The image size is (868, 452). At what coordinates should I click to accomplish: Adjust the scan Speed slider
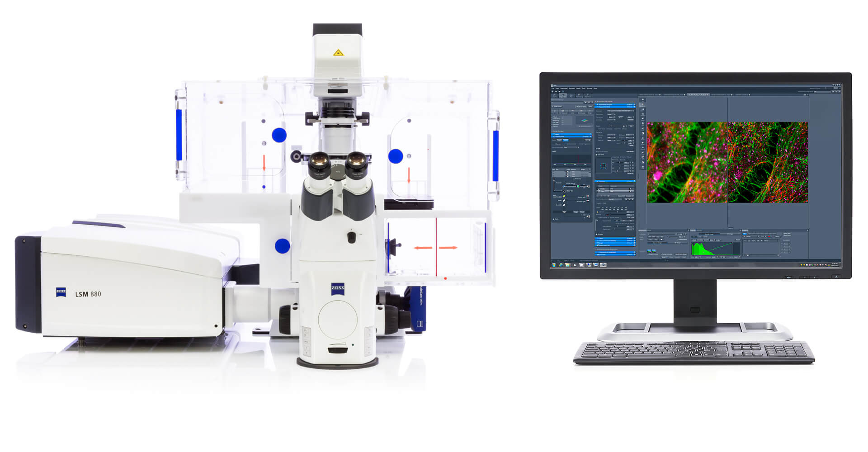pyautogui.click(x=616, y=126)
